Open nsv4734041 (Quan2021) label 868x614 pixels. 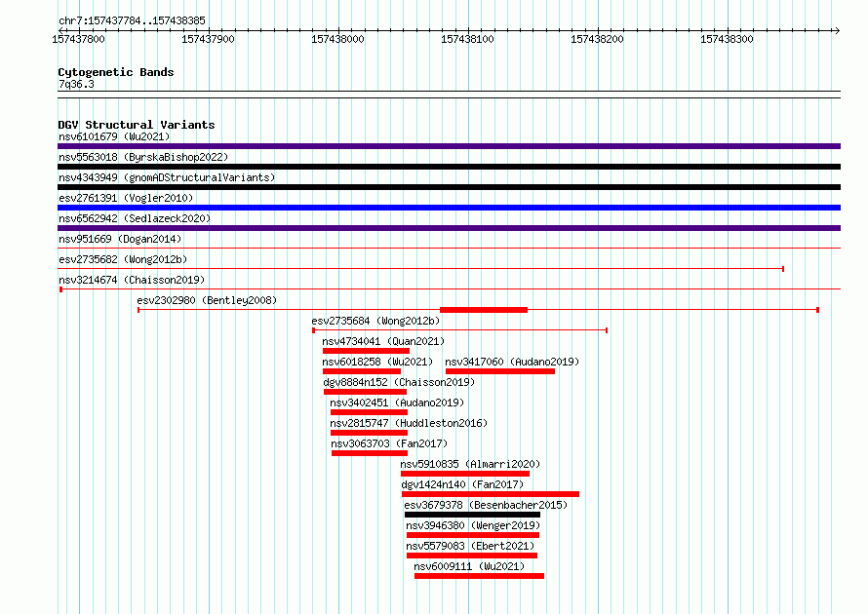[383, 341]
